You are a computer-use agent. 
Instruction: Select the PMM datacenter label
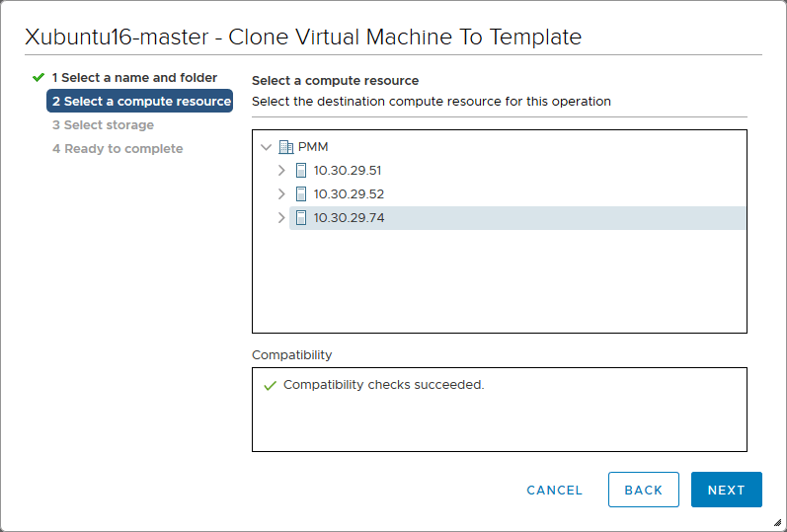313,147
